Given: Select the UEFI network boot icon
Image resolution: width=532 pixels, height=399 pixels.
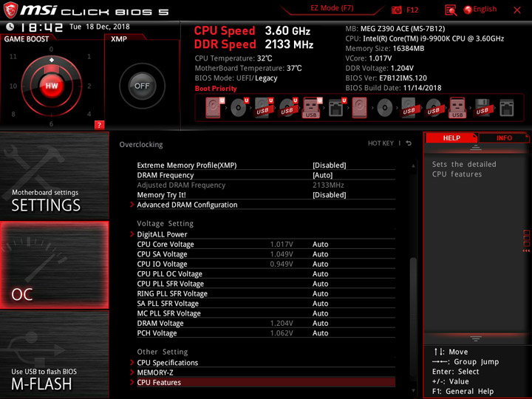Looking at the screenshot, I should (x=337, y=108).
